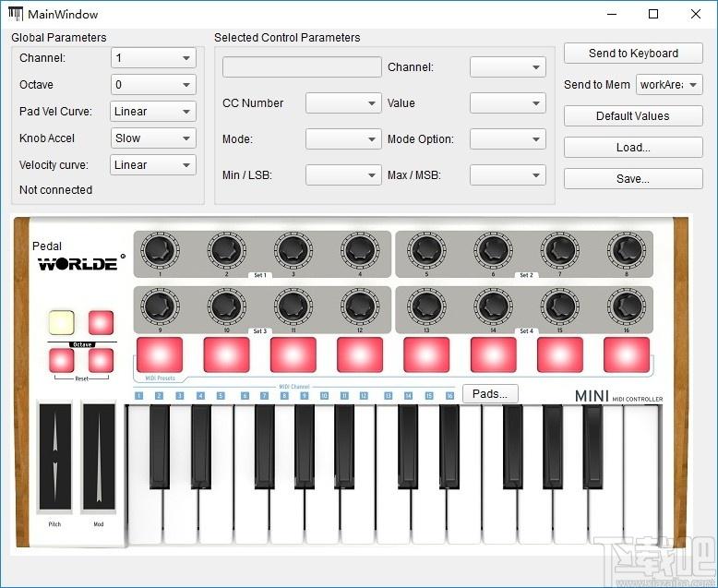This screenshot has height=588, width=718.
Task: Toggle MIDI Channel 1 indicator
Action: [x=139, y=396]
